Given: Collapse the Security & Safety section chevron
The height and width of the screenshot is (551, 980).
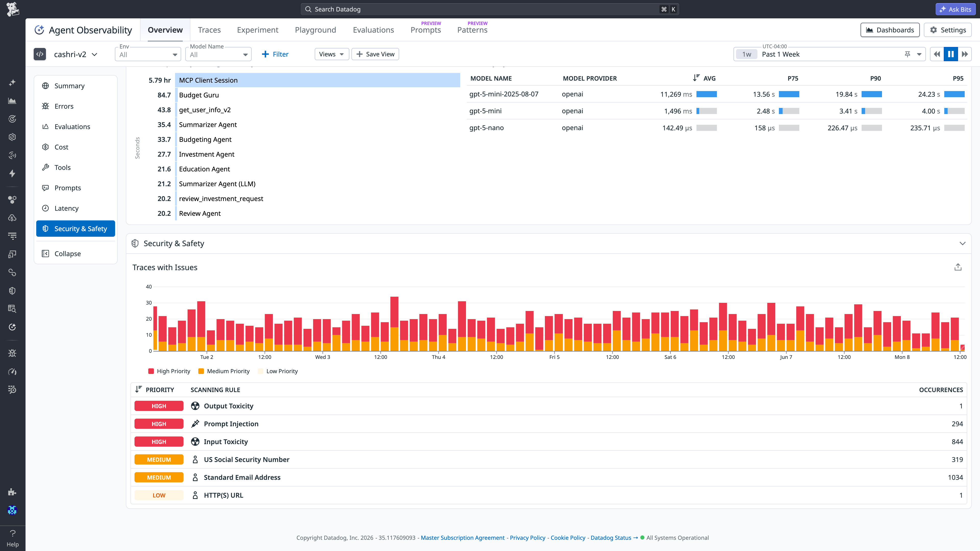Looking at the screenshot, I should pyautogui.click(x=962, y=243).
